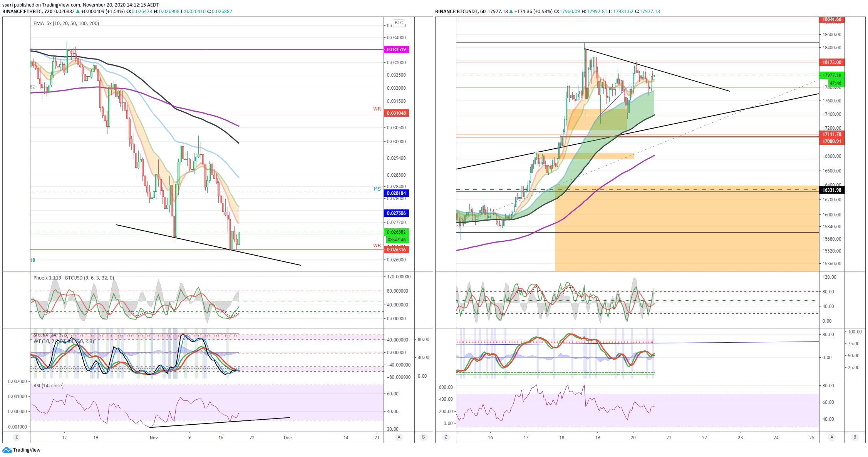
Task: Click the red 18173.00 price label
Action: (x=832, y=62)
